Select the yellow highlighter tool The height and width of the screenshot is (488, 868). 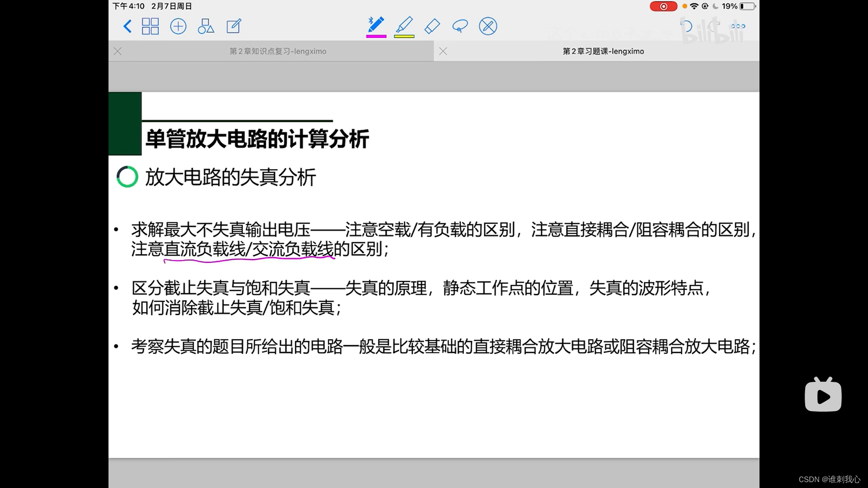[x=404, y=25]
